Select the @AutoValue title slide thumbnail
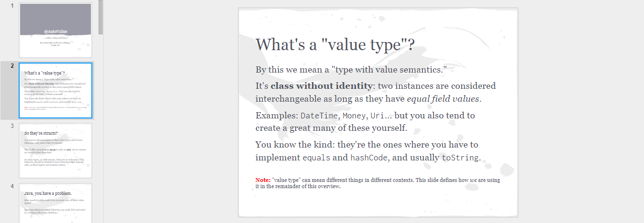This screenshot has width=644, height=223. click(x=56, y=31)
